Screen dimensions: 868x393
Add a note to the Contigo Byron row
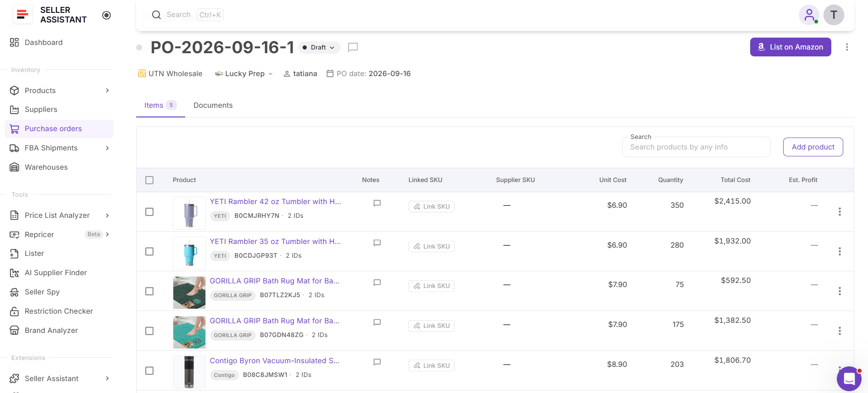tap(377, 362)
